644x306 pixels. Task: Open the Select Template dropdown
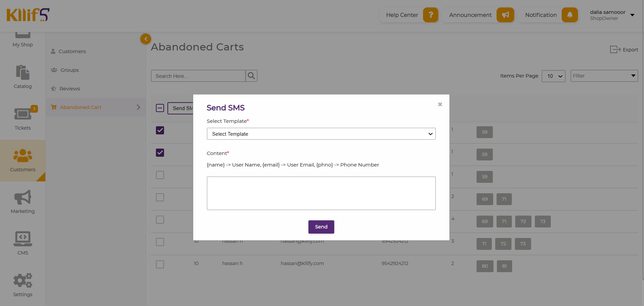(x=321, y=134)
